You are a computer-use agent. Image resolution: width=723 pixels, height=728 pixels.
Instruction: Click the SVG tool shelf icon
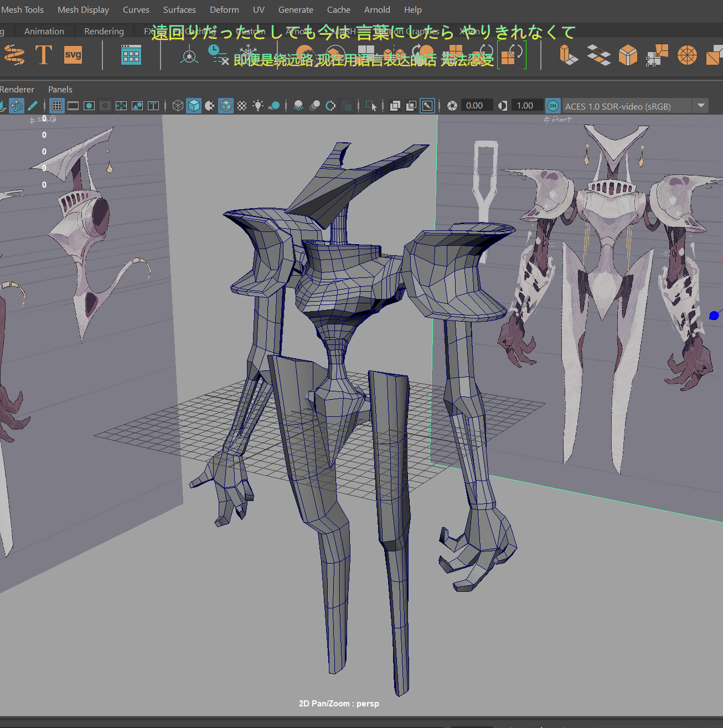coord(73,55)
